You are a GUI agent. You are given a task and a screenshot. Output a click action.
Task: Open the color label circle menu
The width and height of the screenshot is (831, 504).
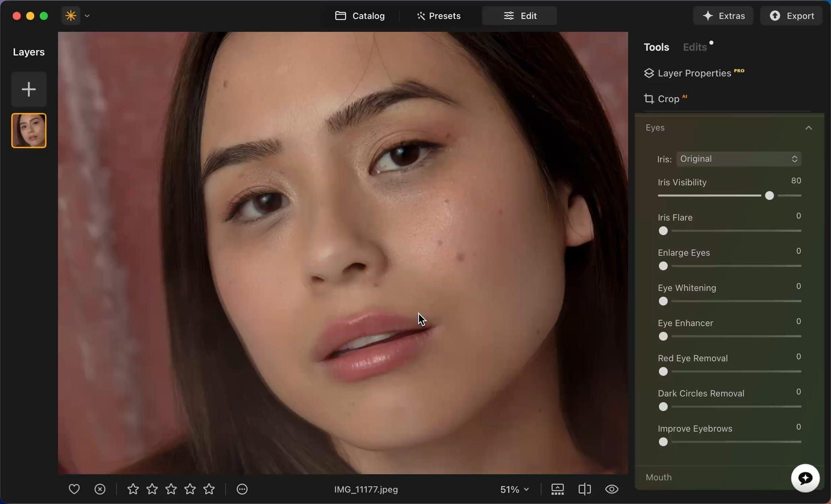click(242, 489)
